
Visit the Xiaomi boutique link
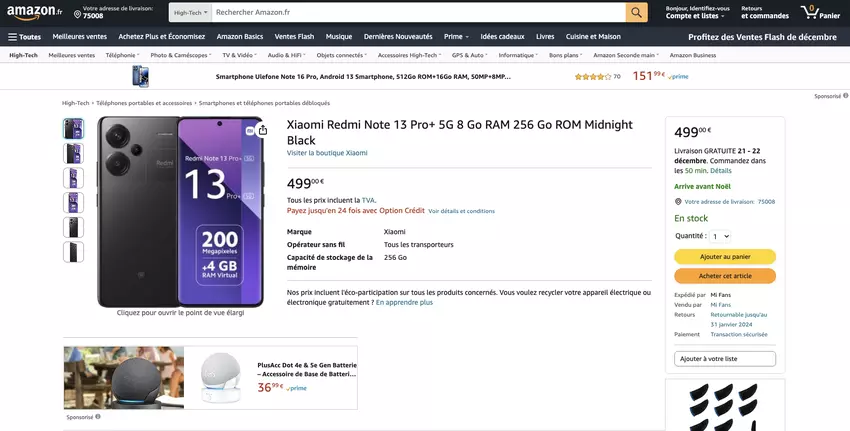click(327, 153)
